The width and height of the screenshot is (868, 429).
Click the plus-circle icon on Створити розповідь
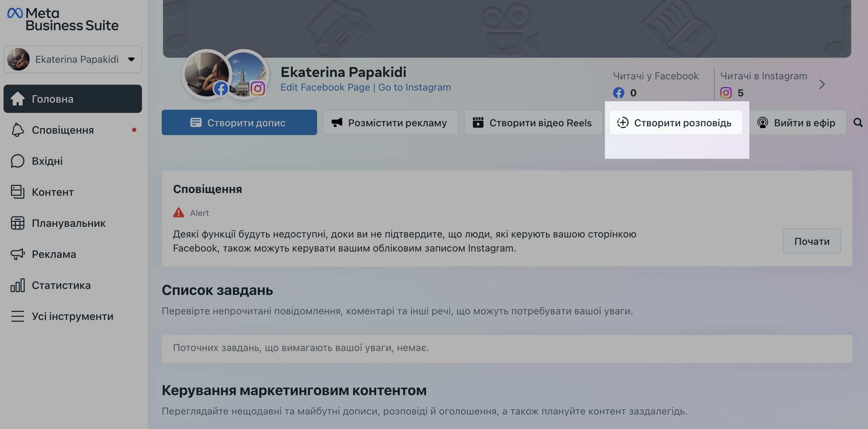click(623, 122)
